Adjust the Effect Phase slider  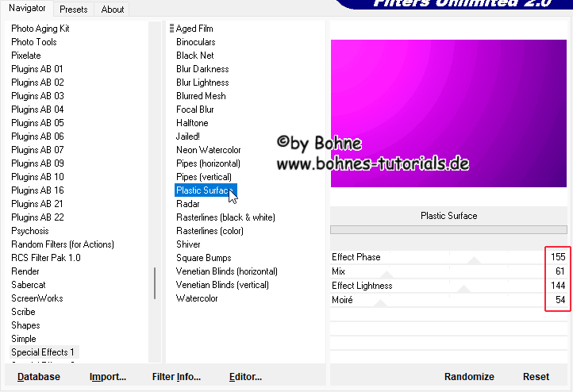pyautogui.click(x=475, y=259)
